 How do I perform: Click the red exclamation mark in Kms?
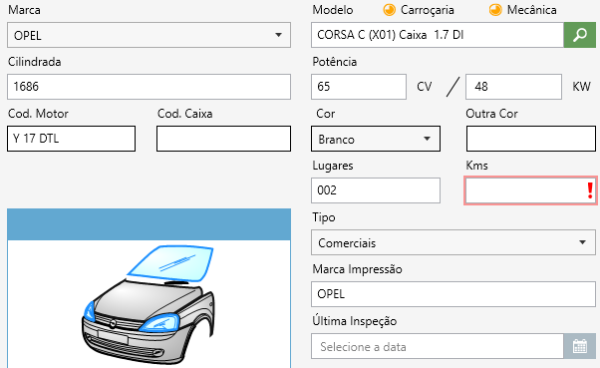(590, 190)
